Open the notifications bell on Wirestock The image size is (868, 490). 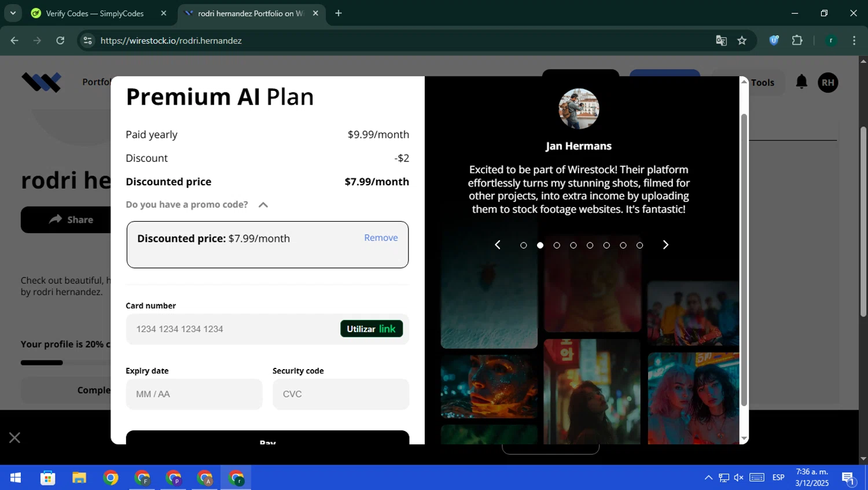[x=801, y=82]
